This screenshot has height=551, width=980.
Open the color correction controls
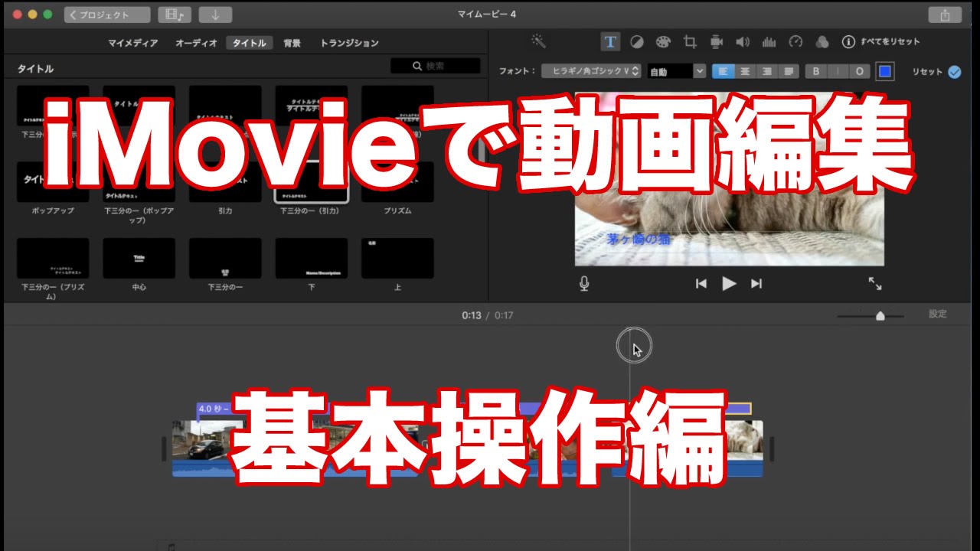pyautogui.click(x=637, y=42)
